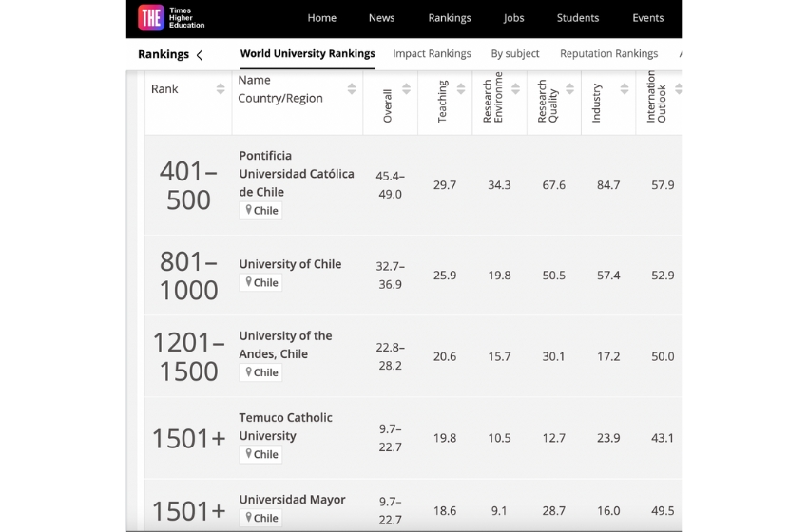Image resolution: width=808 pixels, height=532 pixels.
Task: Click industry score 23.9
Action: (608, 438)
